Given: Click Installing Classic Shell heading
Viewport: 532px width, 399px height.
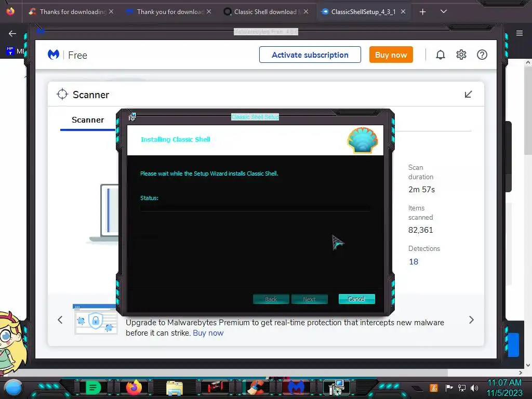Looking at the screenshot, I should (x=176, y=139).
